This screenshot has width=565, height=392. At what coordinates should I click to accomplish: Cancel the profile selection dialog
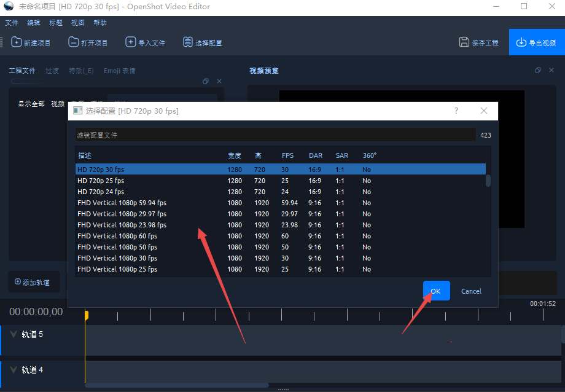click(x=471, y=291)
